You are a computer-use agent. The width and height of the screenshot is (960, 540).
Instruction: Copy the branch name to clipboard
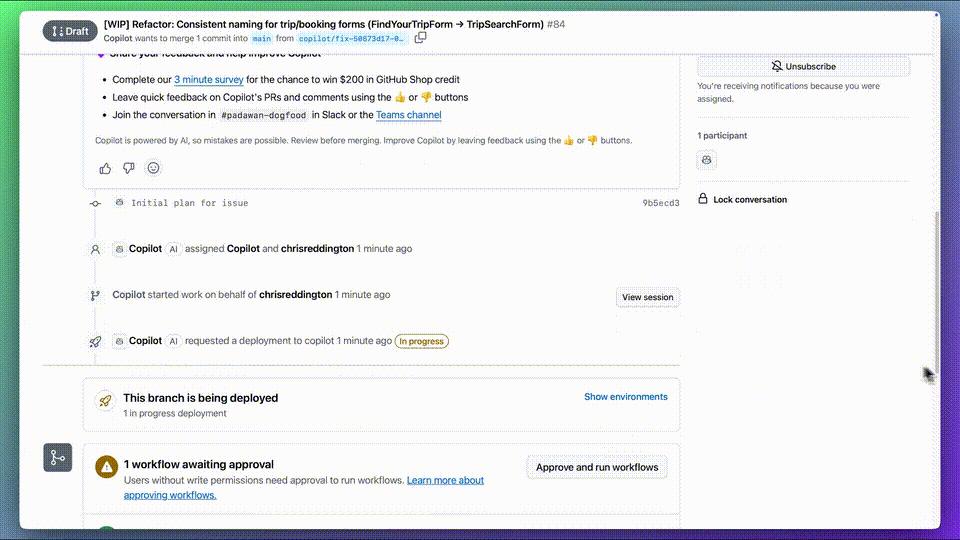coord(421,38)
